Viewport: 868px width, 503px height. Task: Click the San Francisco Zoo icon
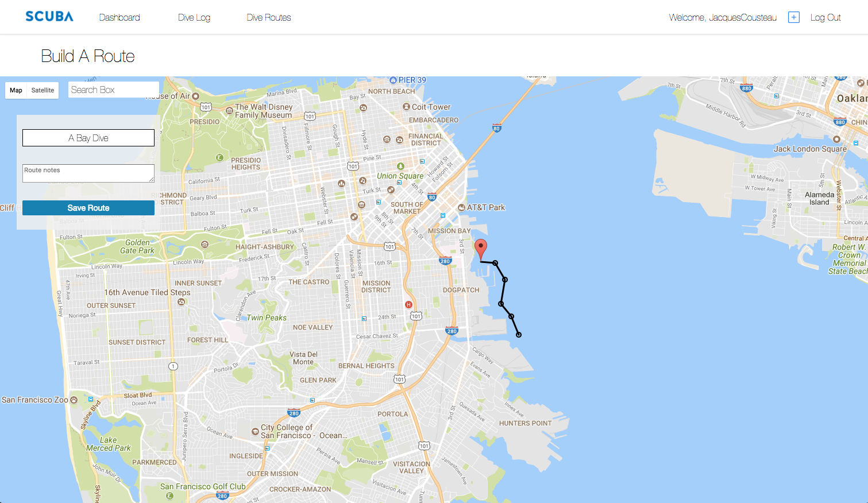tap(74, 400)
